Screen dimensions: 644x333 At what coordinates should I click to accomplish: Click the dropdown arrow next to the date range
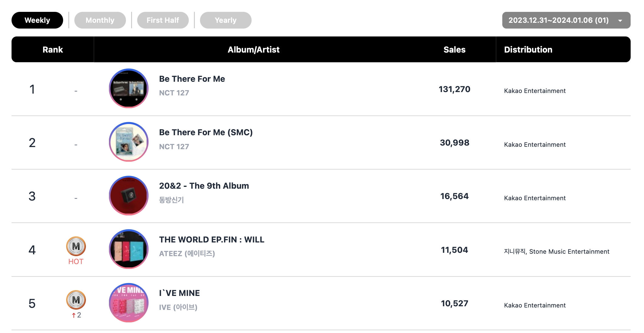pyautogui.click(x=620, y=21)
